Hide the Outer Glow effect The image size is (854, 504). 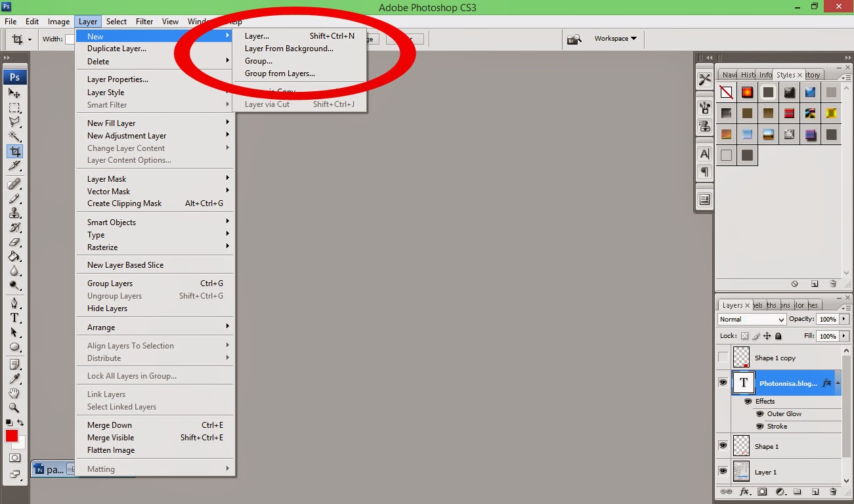click(x=759, y=414)
